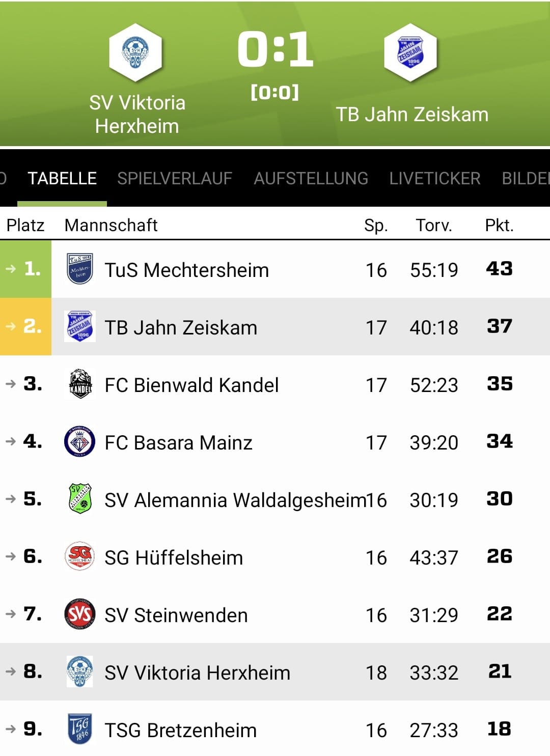Screen dimensions: 550x756
Task: Show the Liveticker tab
Action: click(x=435, y=179)
